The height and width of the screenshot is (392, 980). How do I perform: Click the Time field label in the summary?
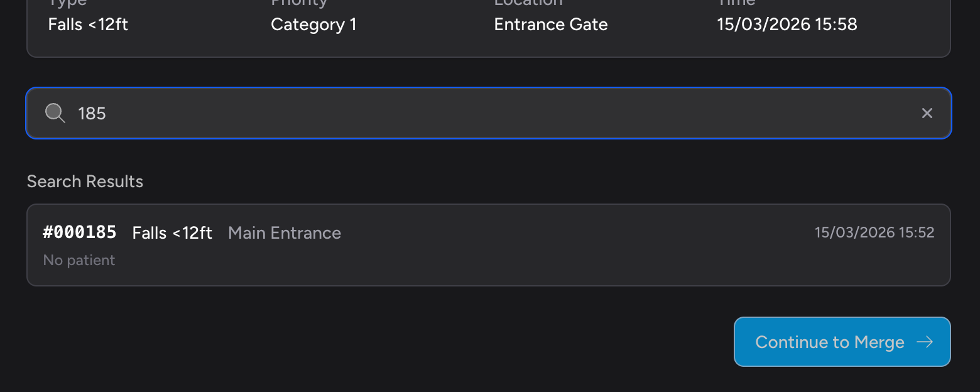pyautogui.click(x=735, y=3)
